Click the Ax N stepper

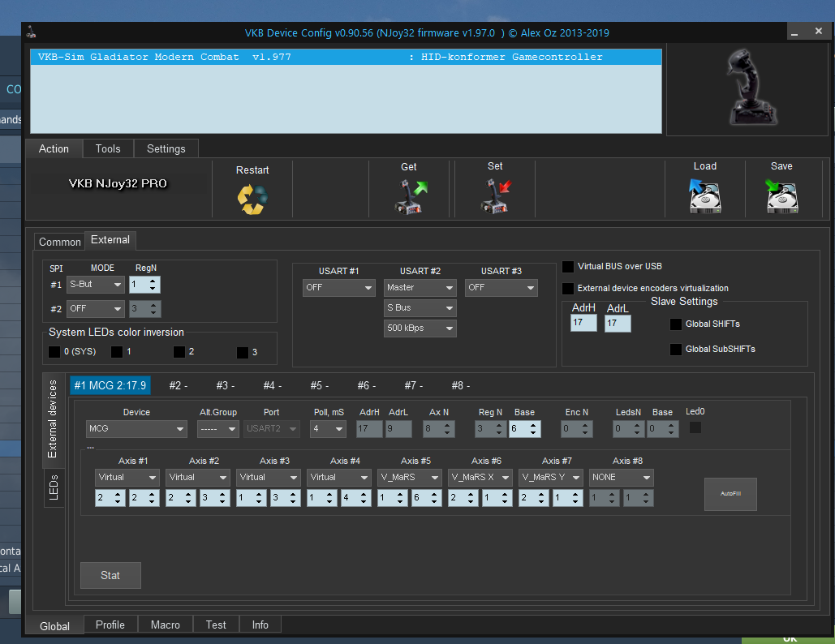pyautogui.click(x=439, y=429)
